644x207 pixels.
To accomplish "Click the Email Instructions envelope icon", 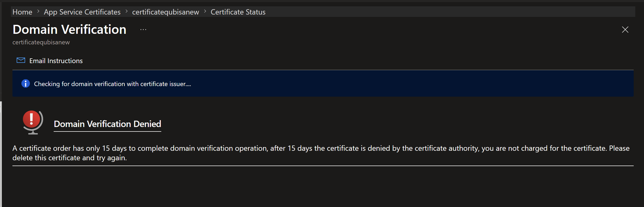I will pyautogui.click(x=21, y=60).
